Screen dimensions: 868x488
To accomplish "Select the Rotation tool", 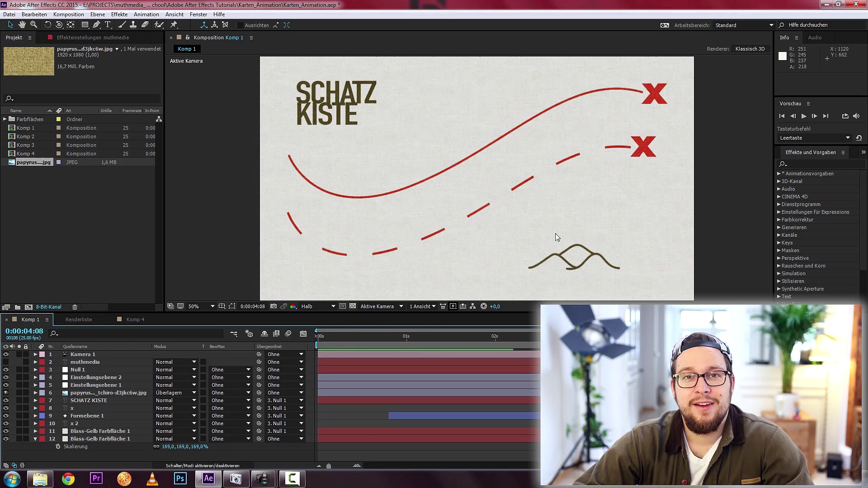I will pyautogui.click(x=47, y=25).
